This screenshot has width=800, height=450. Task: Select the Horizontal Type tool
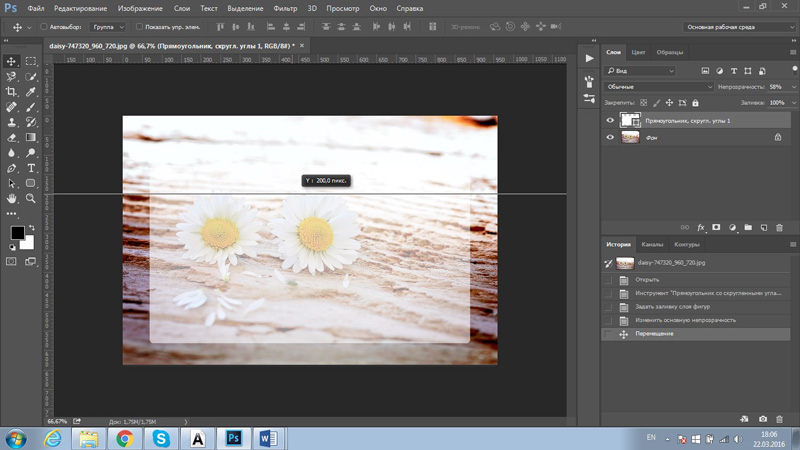coord(31,169)
